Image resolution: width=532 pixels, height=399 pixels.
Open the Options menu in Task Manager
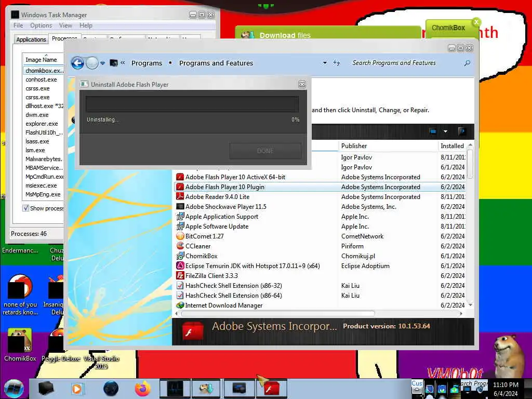41,25
